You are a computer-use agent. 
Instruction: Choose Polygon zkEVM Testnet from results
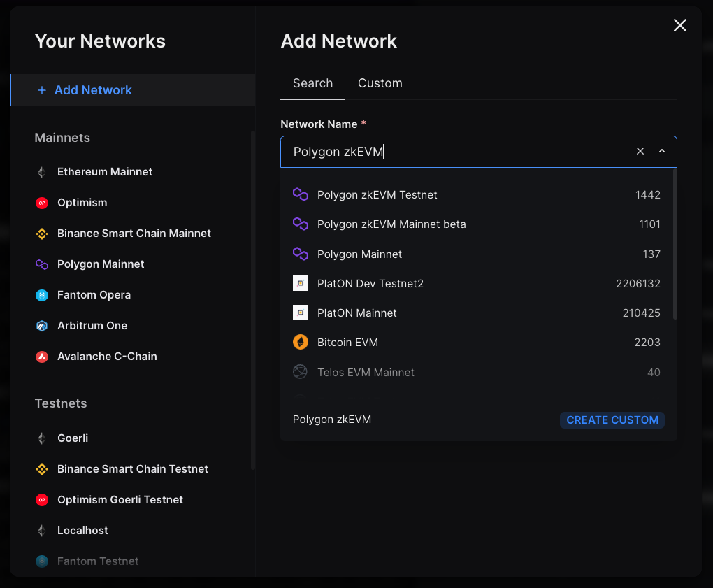(476, 194)
